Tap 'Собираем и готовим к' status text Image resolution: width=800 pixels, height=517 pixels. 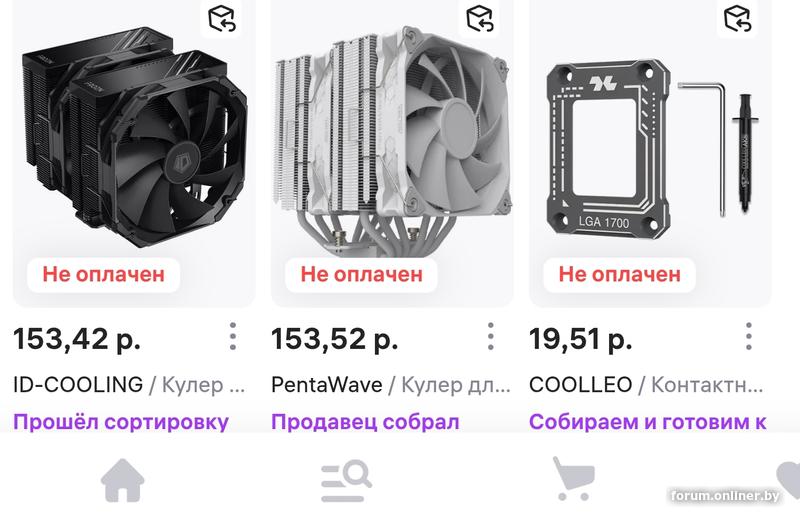pos(648,422)
